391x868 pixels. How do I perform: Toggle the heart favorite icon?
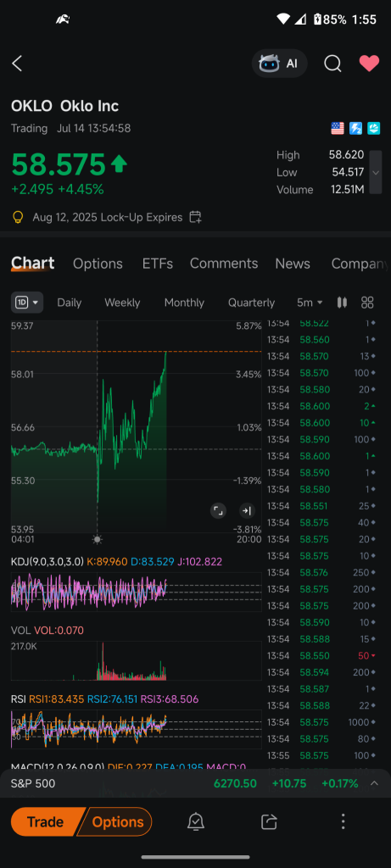[x=369, y=64]
